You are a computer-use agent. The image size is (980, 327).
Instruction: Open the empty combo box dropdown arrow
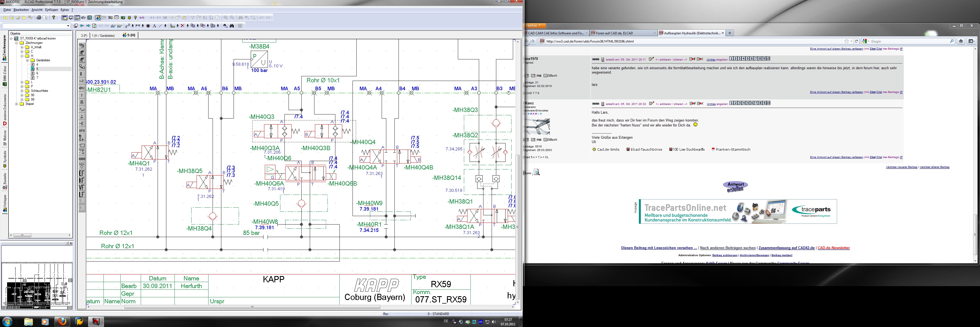point(68,26)
